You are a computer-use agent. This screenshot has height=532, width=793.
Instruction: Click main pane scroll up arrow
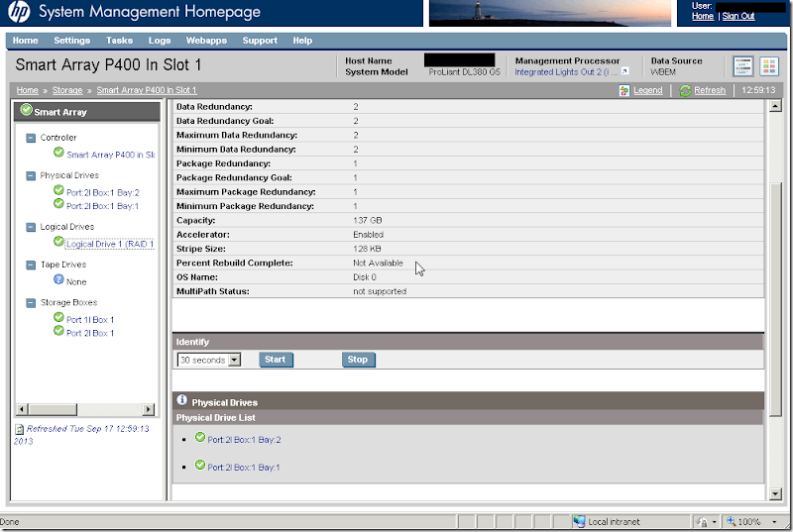click(x=775, y=106)
